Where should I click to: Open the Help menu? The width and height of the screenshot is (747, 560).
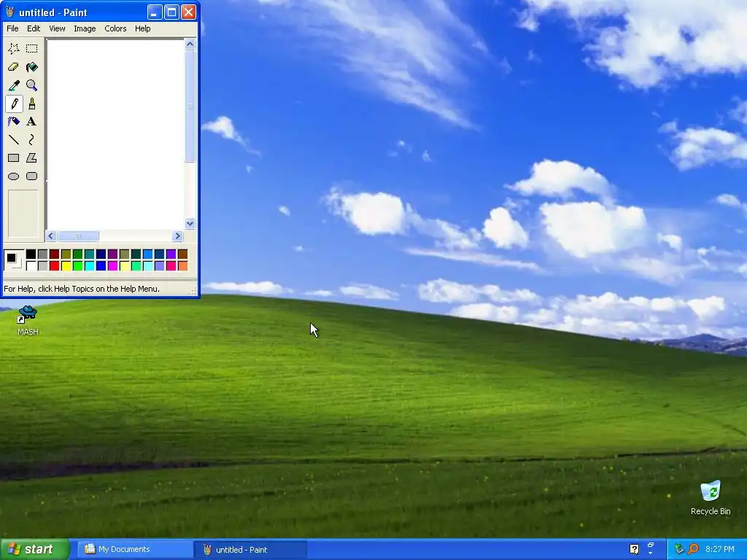142,28
